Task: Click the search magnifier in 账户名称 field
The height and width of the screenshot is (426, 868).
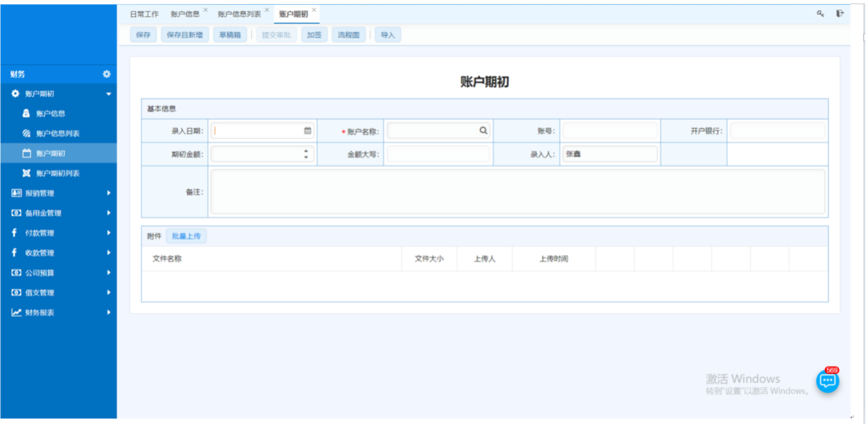Action: (x=483, y=131)
